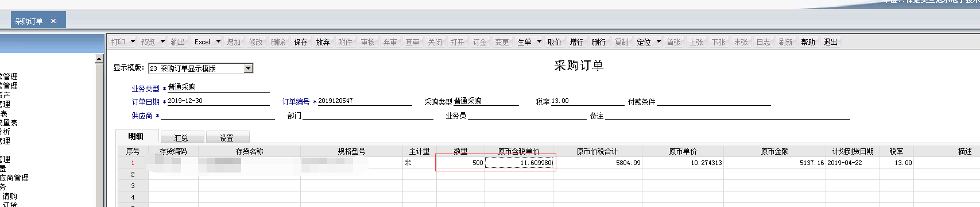980x207 pixels.
Task: Click the 复制 toolbar button
Action: tap(622, 42)
